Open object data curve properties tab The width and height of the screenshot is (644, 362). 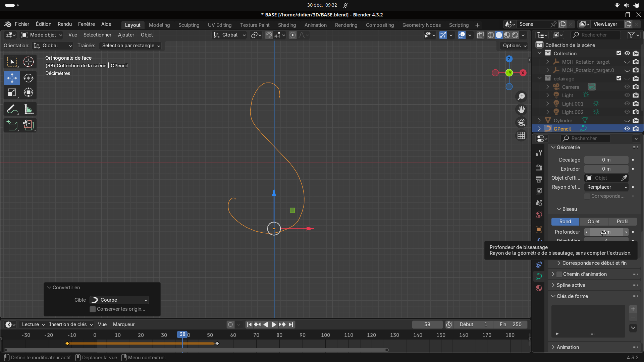(539, 277)
